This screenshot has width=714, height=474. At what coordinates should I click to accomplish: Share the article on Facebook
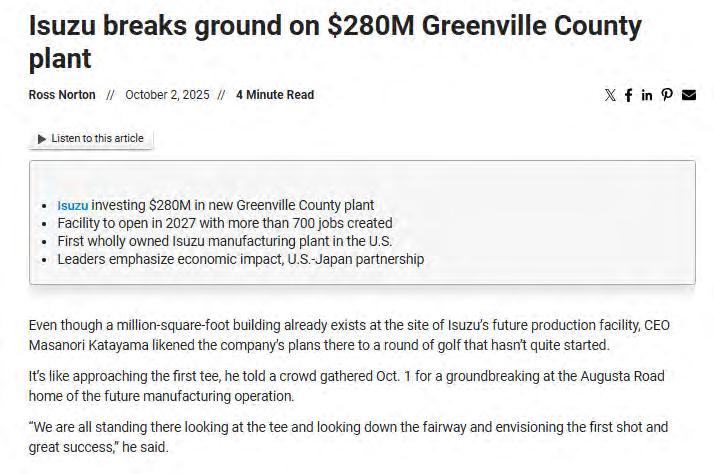pos(629,95)
